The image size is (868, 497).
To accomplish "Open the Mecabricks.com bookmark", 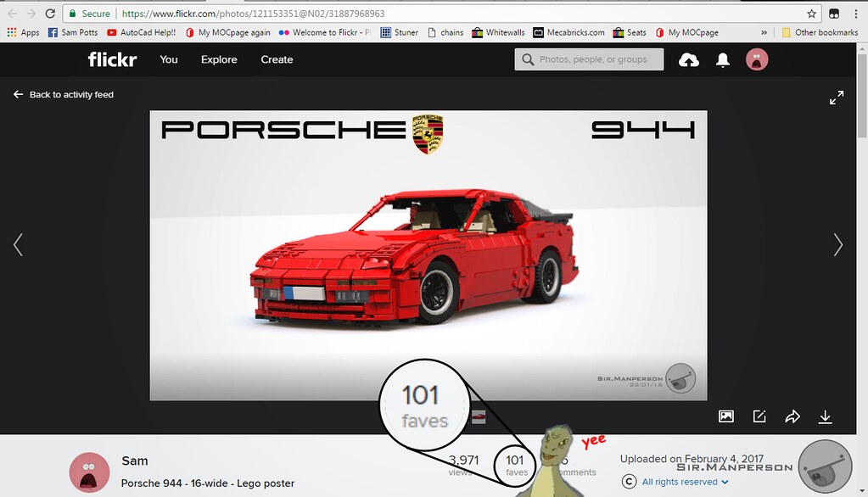I will tap(569, 33).
